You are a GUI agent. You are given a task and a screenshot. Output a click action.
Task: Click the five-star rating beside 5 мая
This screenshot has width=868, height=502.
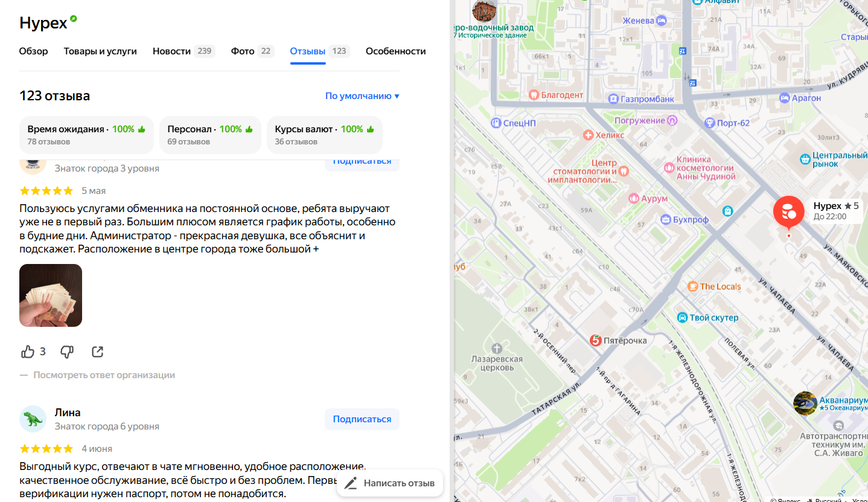click(46, 191)
